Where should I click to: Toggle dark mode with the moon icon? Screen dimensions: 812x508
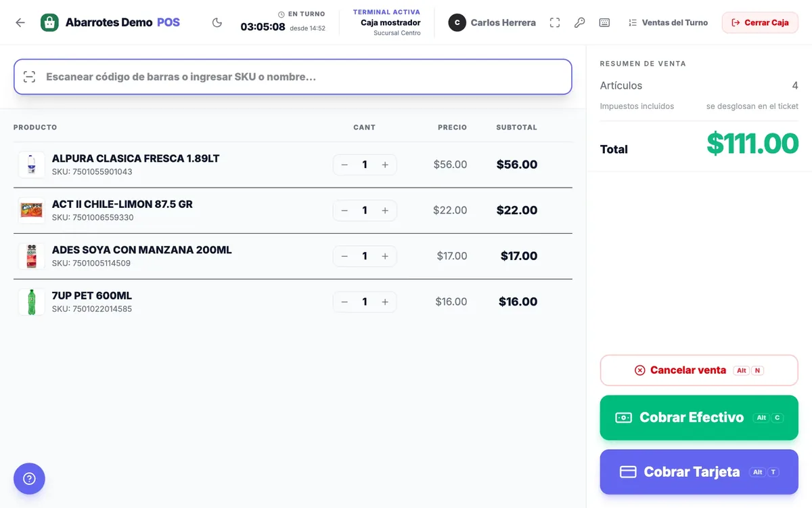(217, 22)
